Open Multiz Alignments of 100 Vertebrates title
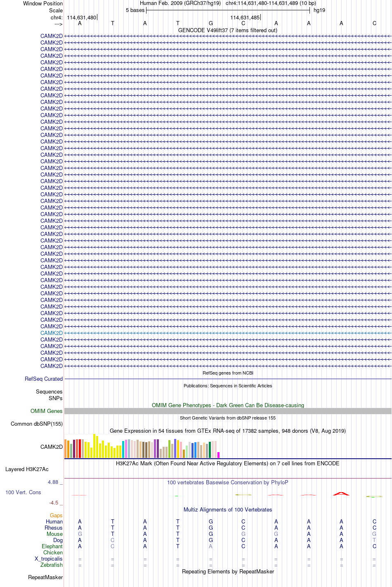 [228, 509]
